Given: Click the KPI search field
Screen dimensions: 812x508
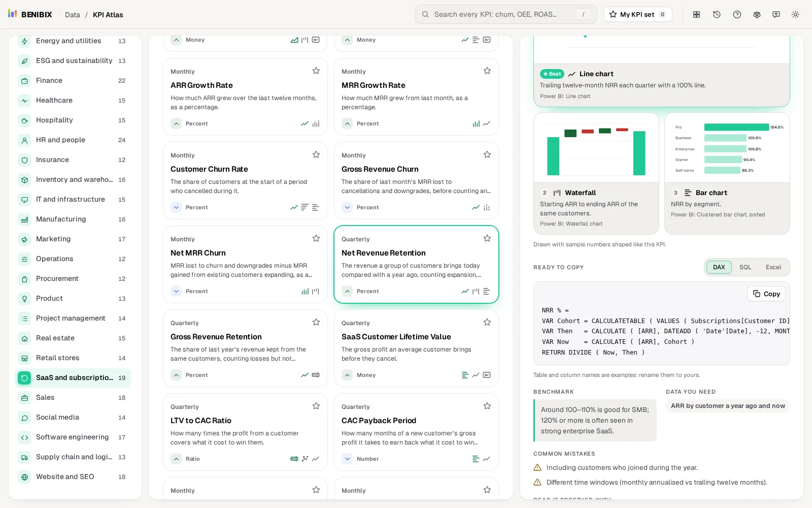Looking at the screenshot, I should pyautogui.click(x=505, y=14).
